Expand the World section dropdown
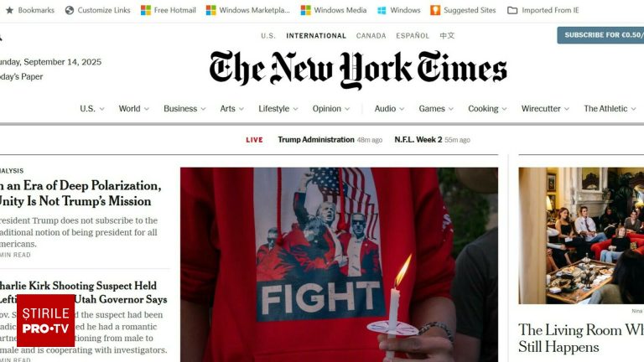The image size is (644, 362). tap(147, 109)
